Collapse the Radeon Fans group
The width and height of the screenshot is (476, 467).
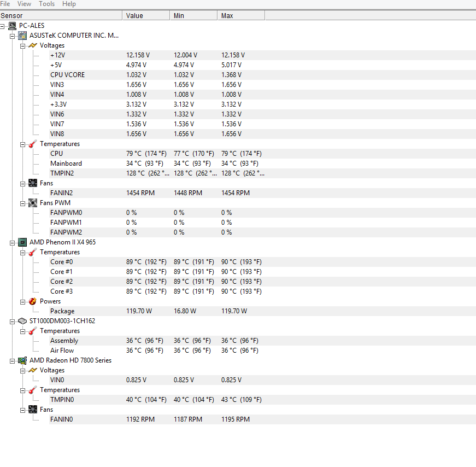22,410
